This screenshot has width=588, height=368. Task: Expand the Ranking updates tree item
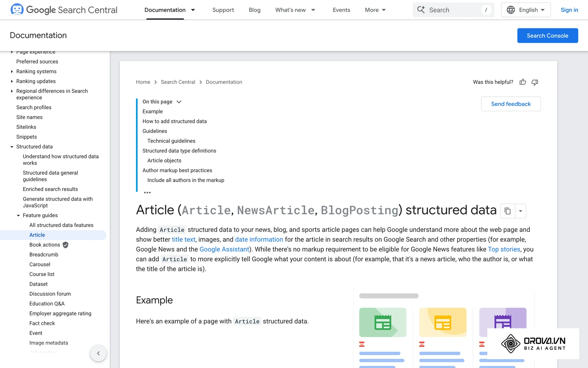12,81
